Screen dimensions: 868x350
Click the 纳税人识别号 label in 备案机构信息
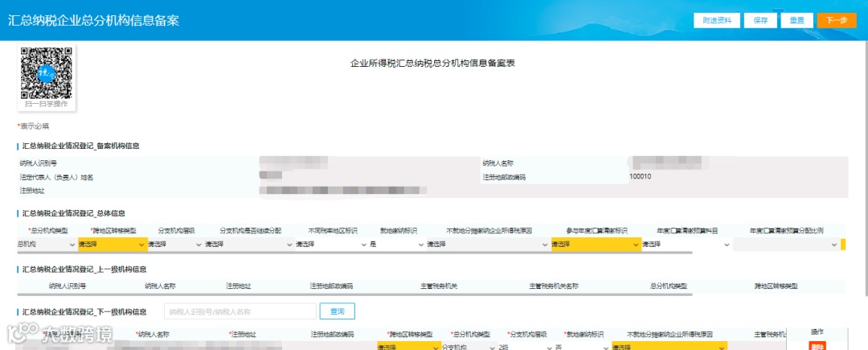[39, 163]
